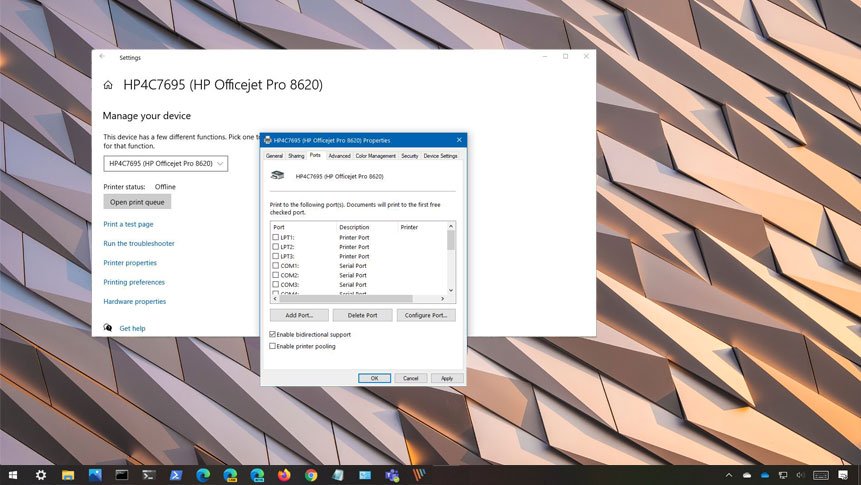Launch Firefox from the taskbar

(x=284, y=475)
